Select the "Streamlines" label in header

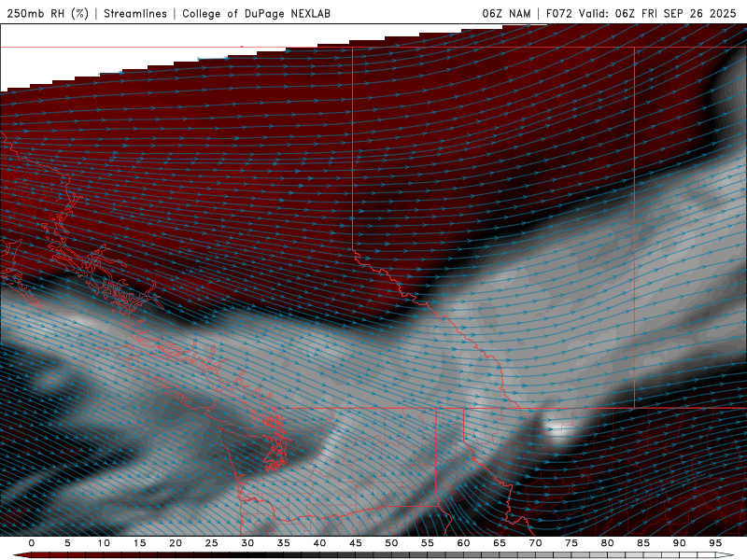[135, 13]
